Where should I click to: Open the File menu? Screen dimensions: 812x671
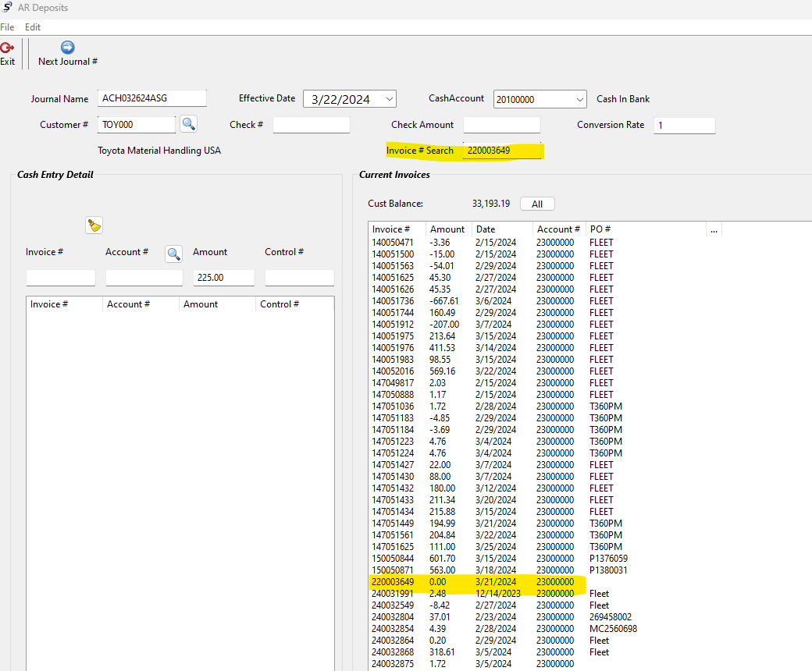7,27
